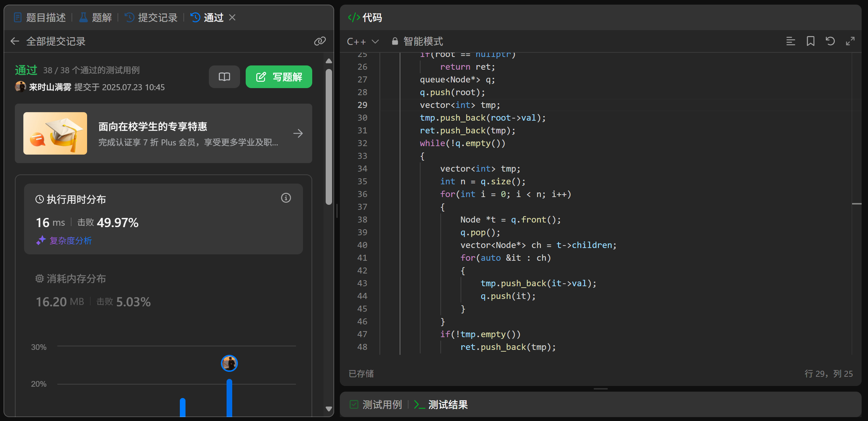Click the avatar marker on the runtime chart
Viewport: 868px width, 421px height.
click(229, 363)
